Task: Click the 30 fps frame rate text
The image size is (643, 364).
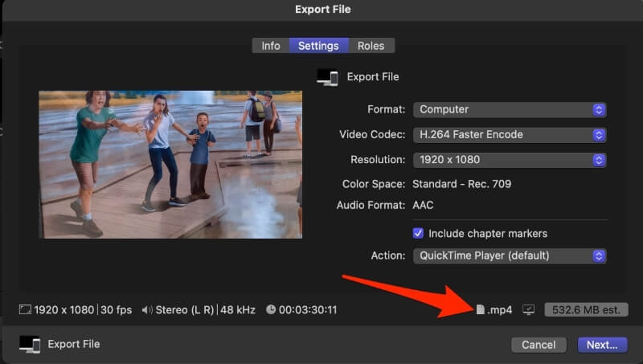Action: pyautogui.click(x=117, y=310)
